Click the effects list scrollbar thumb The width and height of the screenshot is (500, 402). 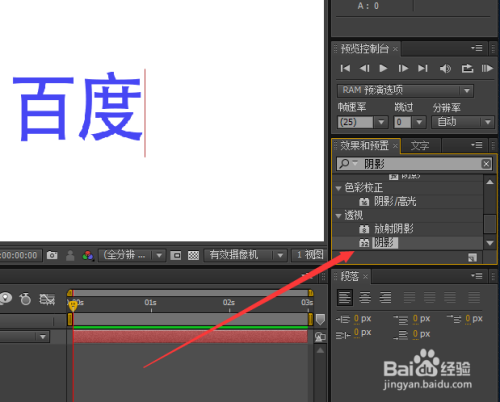[x=490, y=224]
